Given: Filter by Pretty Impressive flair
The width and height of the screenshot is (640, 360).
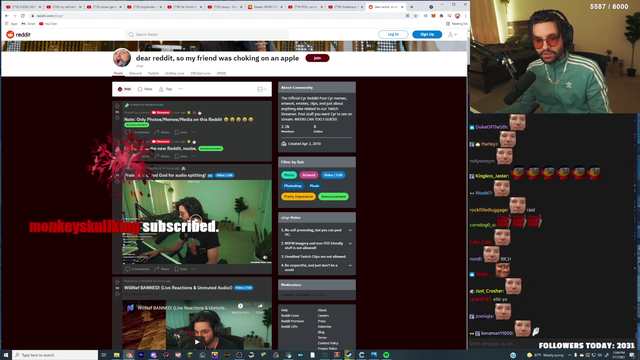Looking at the screenshot, I should [x=298, y=197].
